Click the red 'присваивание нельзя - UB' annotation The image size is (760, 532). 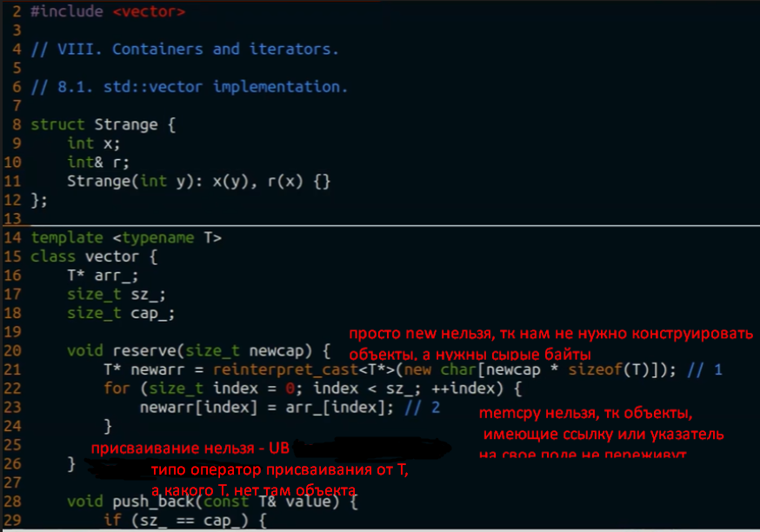(189, 449)
